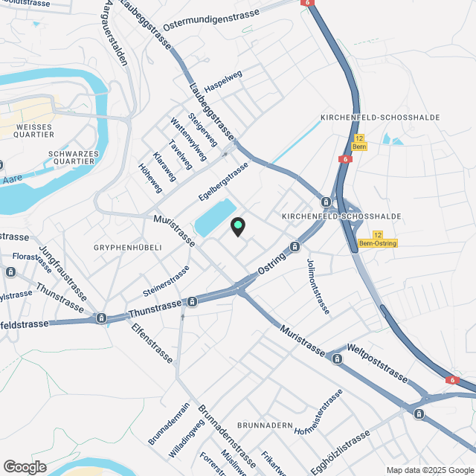Click the Gryphenhübeli neighborhood label

tap(127, 248)
